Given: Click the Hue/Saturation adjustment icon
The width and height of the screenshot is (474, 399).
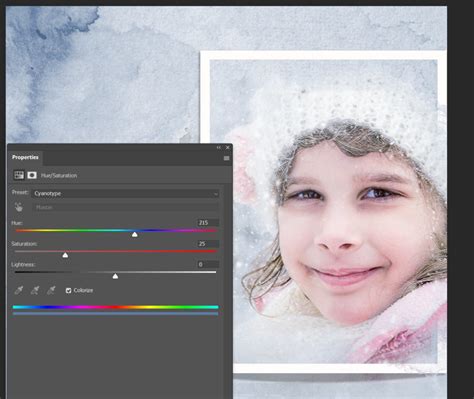Looking at the screenshot, I should tap(19, 175).
